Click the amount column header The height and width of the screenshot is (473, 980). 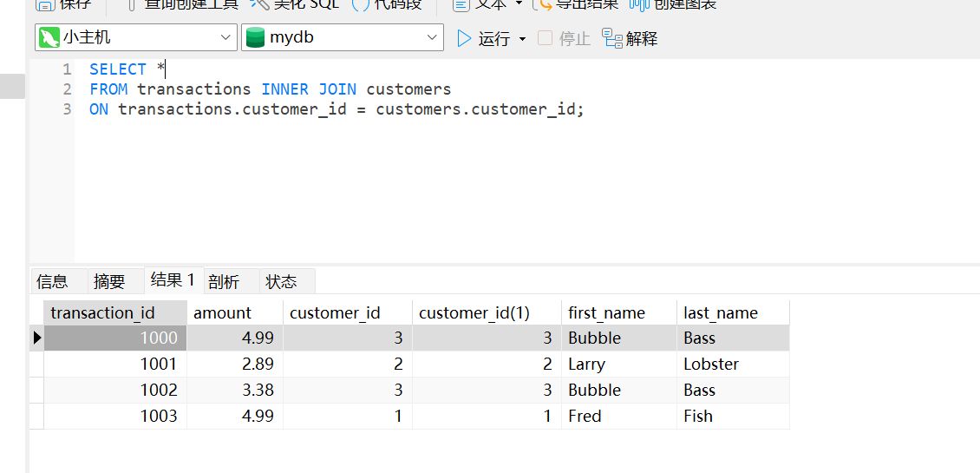coord(222,313)
